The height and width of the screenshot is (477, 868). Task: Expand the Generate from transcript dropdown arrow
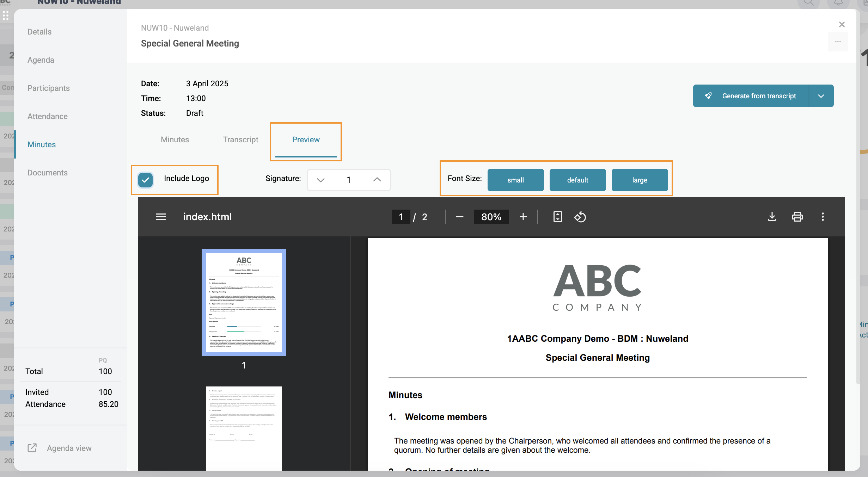[x=821, y=96]
